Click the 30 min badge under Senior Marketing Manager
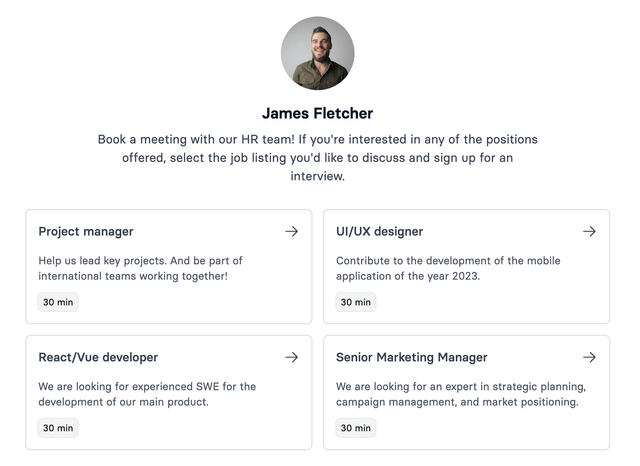 click(x=355, y=428)
